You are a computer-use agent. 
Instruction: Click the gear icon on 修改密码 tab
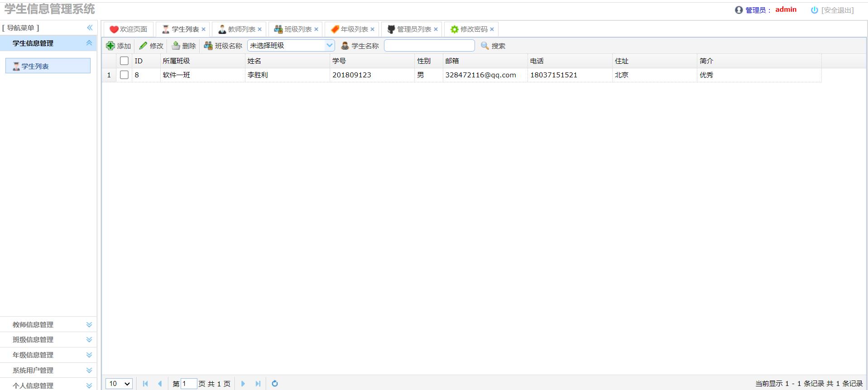[454, 29]
